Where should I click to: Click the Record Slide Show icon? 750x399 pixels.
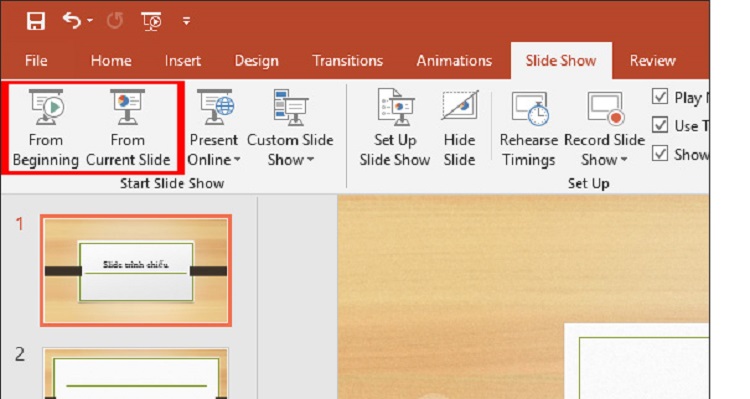pyautogui.click(x=605, y=110)
